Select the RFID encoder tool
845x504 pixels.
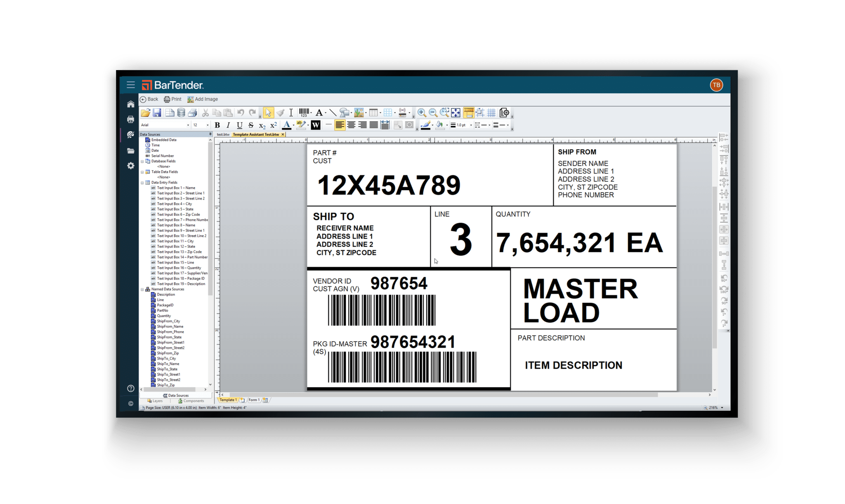[403, 113]
